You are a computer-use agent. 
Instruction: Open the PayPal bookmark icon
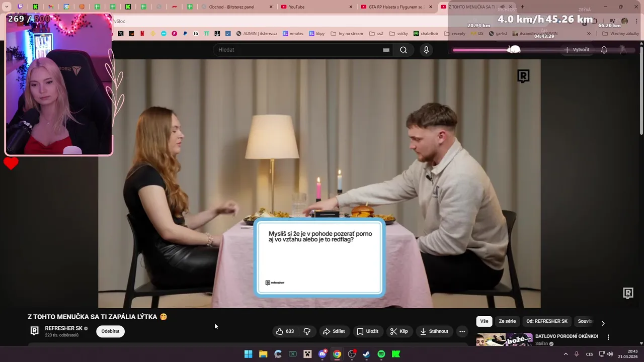(185, 34)
